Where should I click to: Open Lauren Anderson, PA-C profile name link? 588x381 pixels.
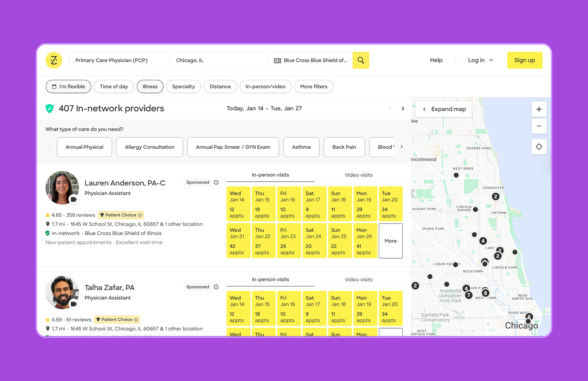[125, 183]
